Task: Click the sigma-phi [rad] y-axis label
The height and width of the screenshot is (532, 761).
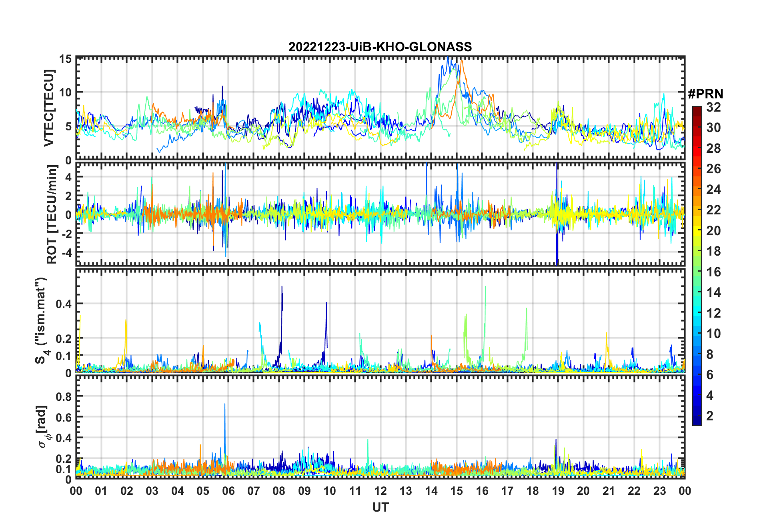Action: [x=43, y=426]
